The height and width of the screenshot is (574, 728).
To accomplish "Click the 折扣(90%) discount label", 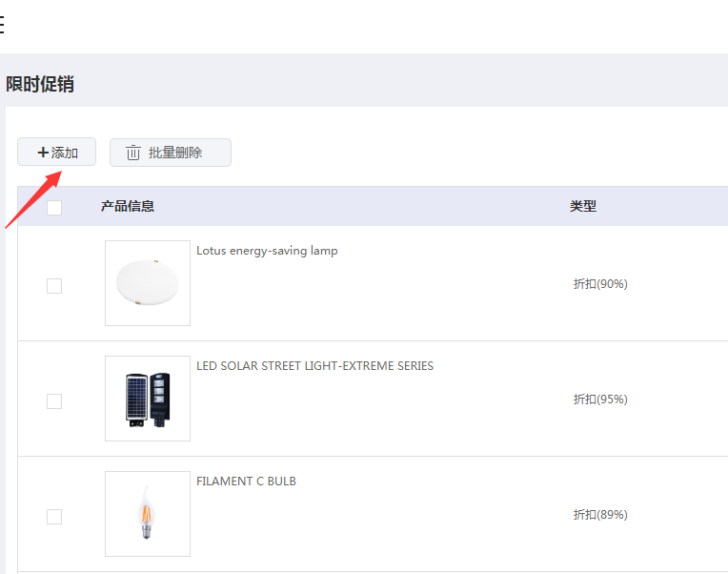I will point(600,284).
